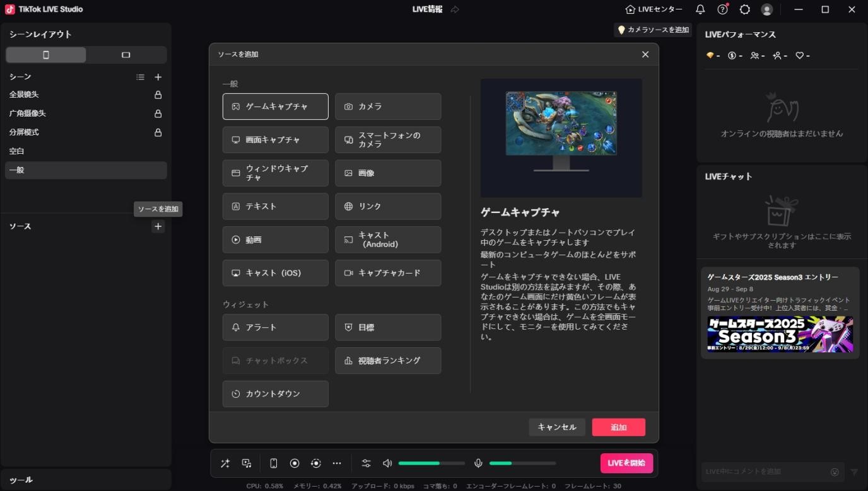Click the record icon in the bottom toolbar
868x491 pixels.
[294, 463]
